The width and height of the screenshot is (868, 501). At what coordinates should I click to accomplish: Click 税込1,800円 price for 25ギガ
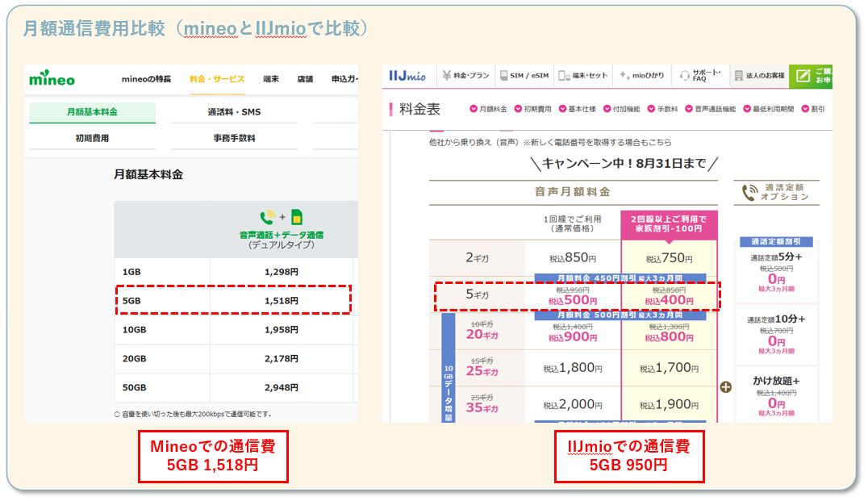click(573, 368)
